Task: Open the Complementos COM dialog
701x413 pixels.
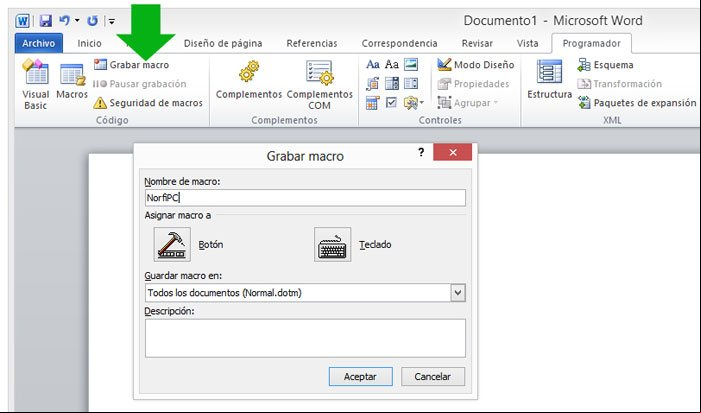Action: [319, 85]
